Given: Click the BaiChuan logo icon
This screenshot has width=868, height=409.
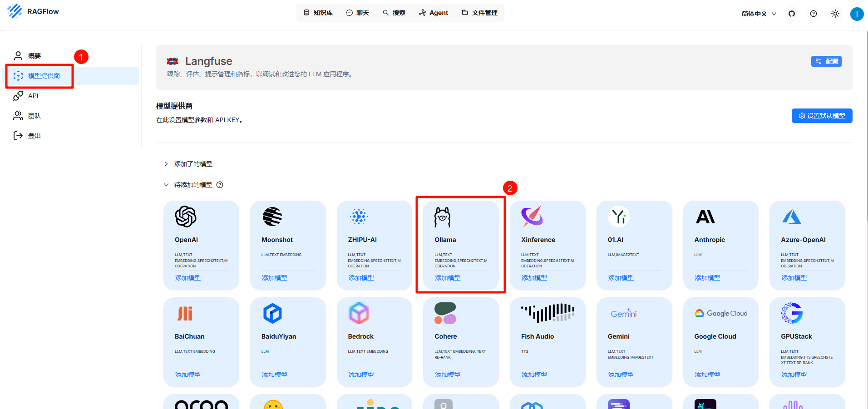Looking at the screenshot, I should [185, 313].
